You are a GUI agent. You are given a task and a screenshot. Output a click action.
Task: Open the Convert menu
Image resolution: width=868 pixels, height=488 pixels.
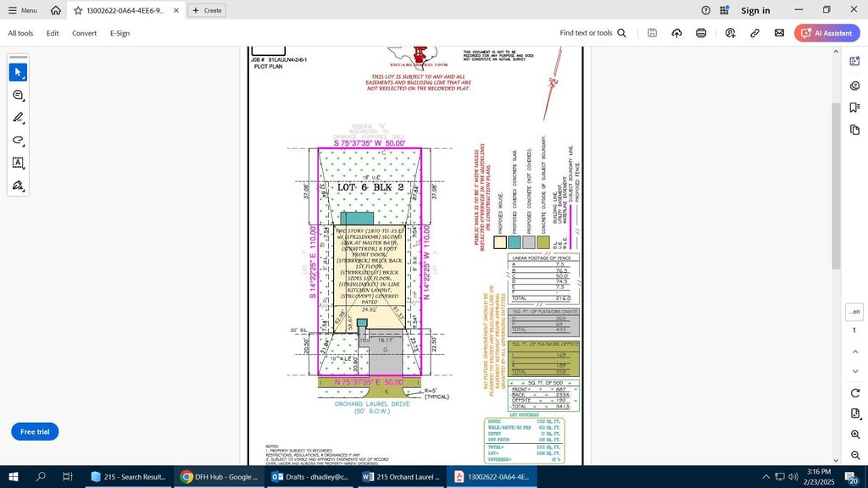(84, 33)
